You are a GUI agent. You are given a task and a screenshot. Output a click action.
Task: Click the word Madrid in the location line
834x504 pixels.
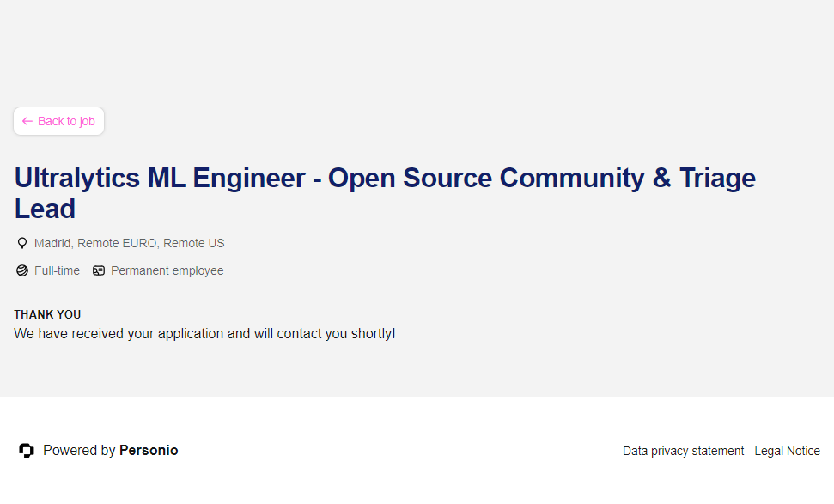click(53, 243)
